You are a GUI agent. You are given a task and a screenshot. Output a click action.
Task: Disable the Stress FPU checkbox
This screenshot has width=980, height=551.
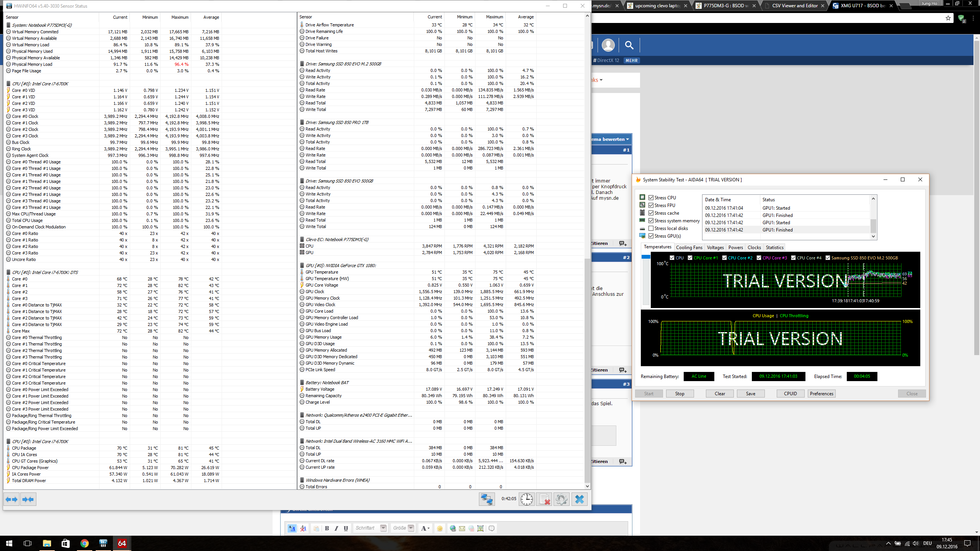pos(651,205)
